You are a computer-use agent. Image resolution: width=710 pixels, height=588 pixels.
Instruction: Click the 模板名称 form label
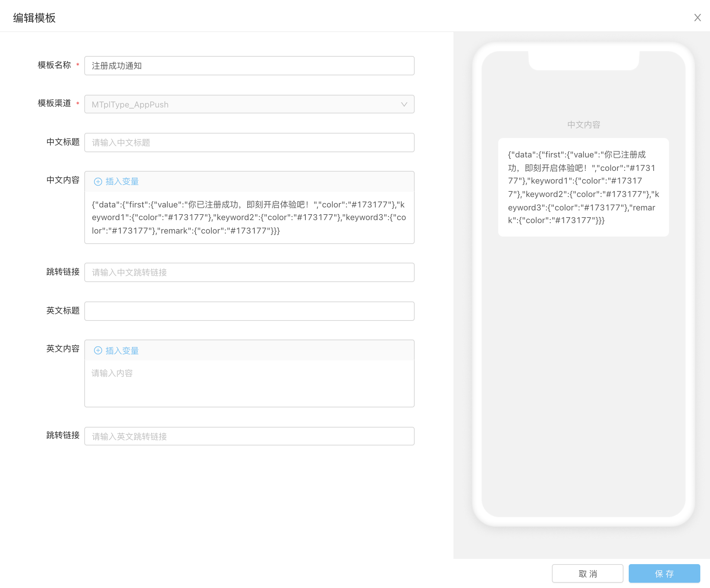tap(54, 65)
